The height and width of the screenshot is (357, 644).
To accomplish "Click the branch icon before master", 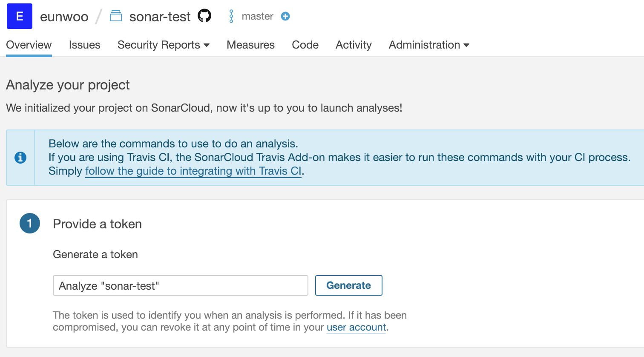I will (x=231, y=16).
